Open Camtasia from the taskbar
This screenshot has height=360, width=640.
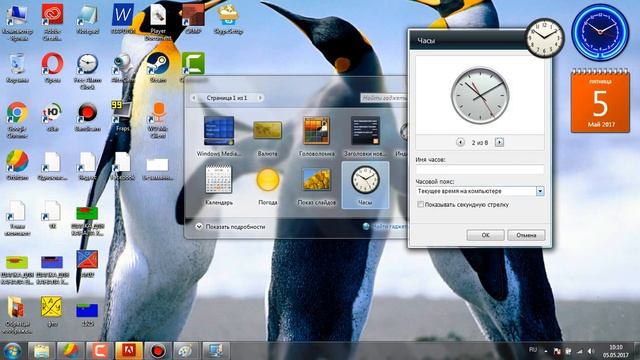click(99, 351)
